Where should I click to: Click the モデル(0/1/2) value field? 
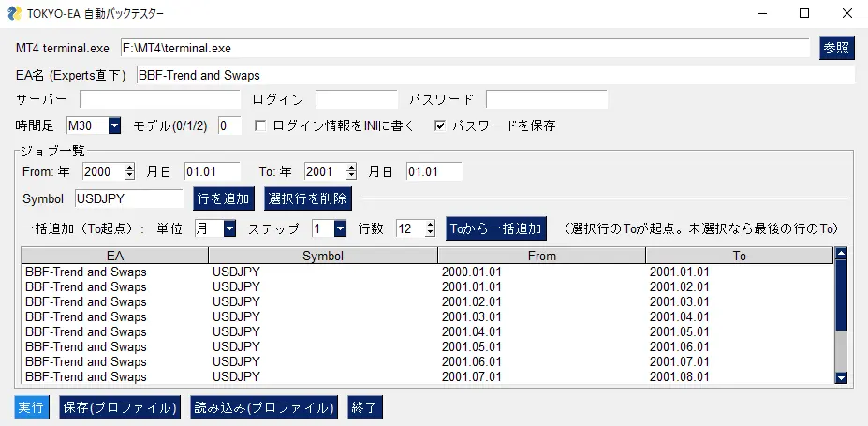coord(229,125)
